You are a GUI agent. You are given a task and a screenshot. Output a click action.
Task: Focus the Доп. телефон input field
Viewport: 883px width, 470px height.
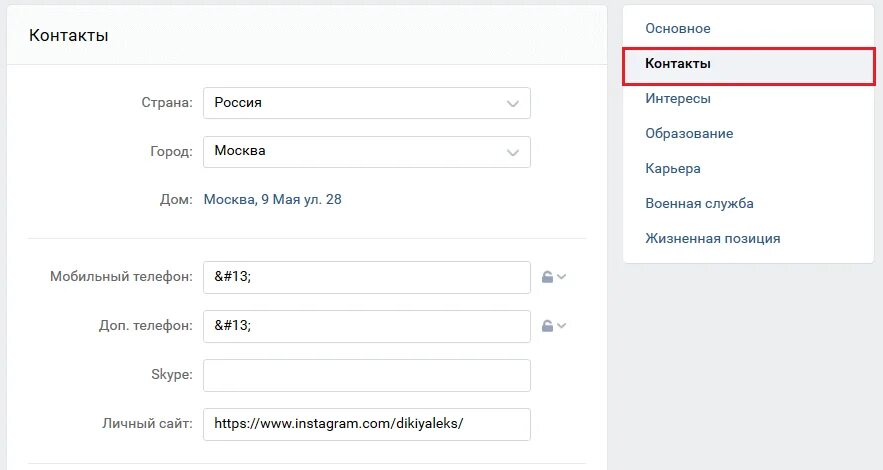366,326
